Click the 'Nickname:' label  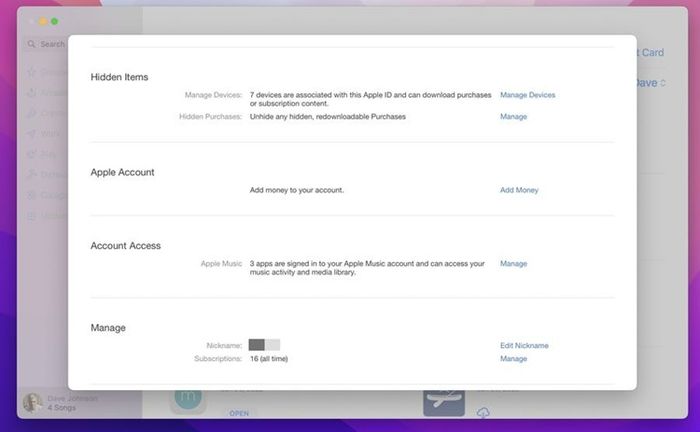click(224, 345)
